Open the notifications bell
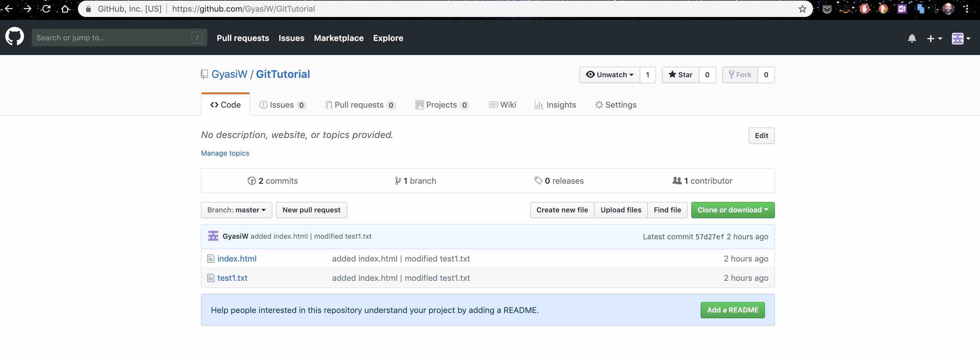Viewport: 980px width, 361px height. [x=911, y=38]
